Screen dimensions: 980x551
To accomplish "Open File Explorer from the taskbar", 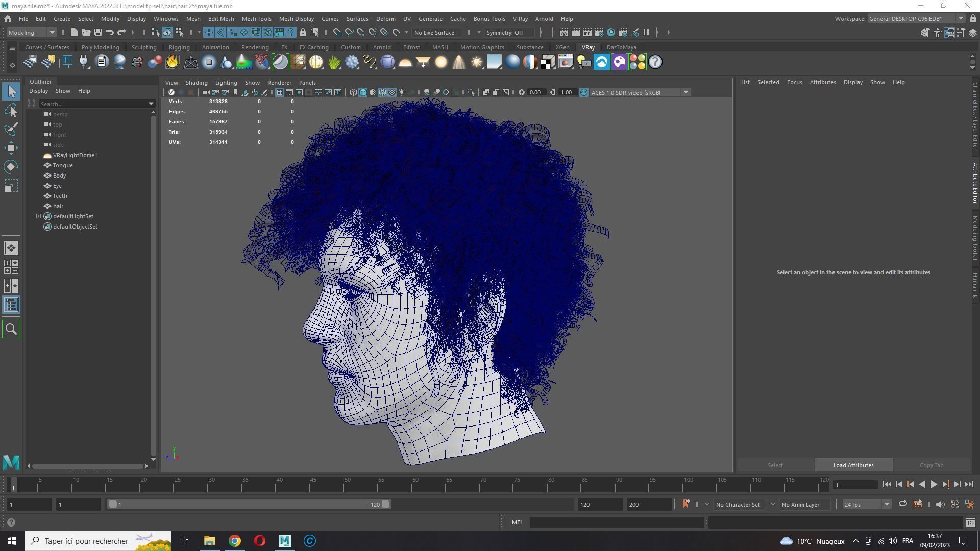I will click(x=209, y=541).
